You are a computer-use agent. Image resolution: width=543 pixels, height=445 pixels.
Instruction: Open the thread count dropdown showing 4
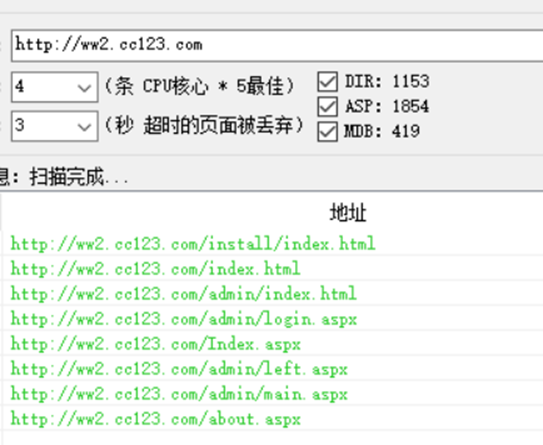click(55, 87)
